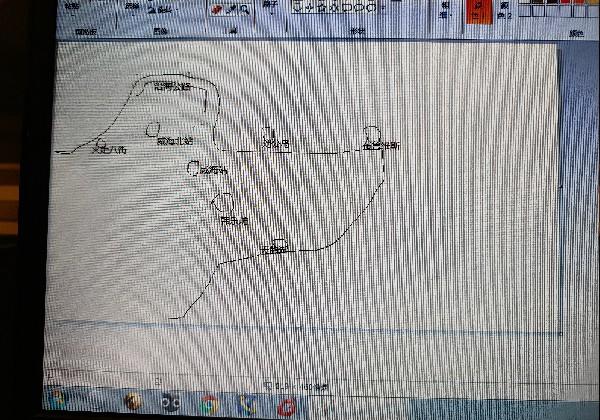Viewport: 600px width, 420px height.
Task: Click the red circular taskbar icon
Action: 287,406
